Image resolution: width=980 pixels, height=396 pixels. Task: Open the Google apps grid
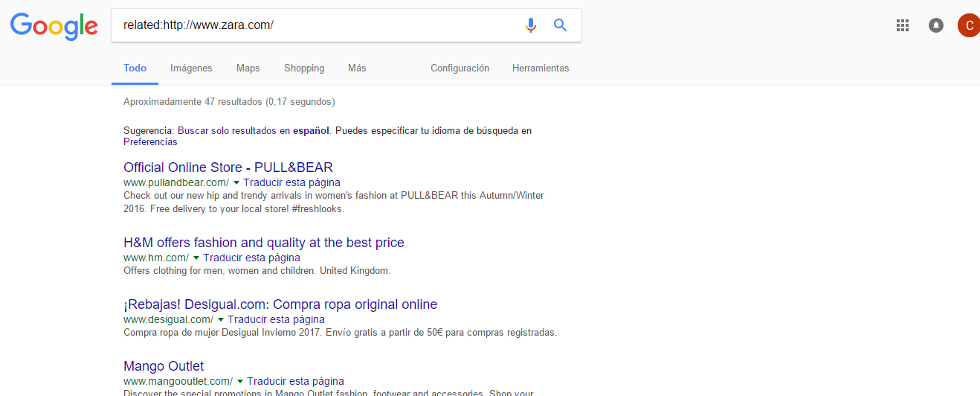pos(903,25)
